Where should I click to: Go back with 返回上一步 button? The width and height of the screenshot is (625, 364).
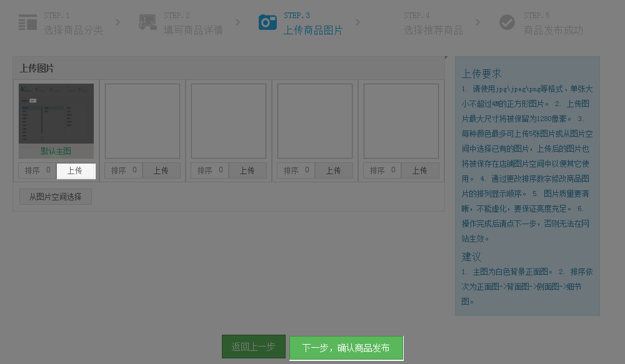253,347
